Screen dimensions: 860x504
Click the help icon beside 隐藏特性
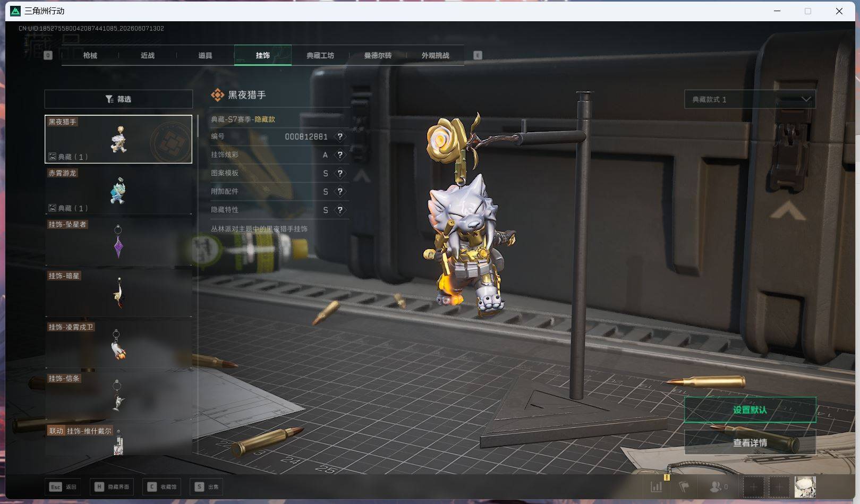(340, 210)
